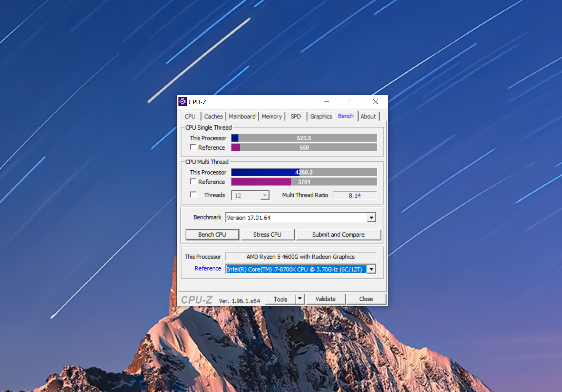Minimize the CPU-Z window
This screenshot has width=562, height=392.
tap(326, 102)
